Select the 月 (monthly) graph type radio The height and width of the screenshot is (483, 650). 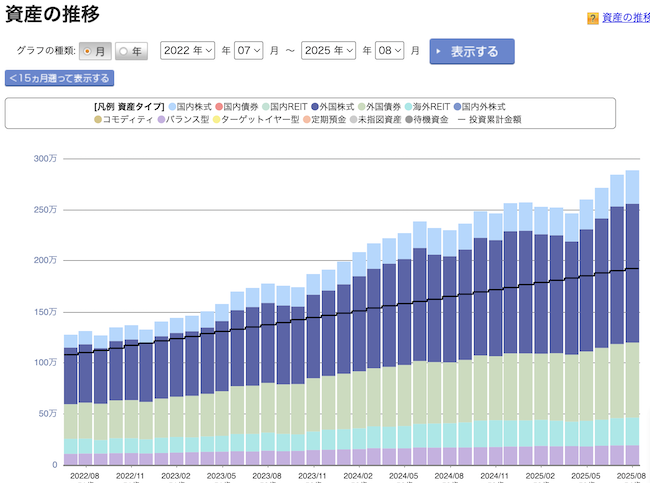89,50
